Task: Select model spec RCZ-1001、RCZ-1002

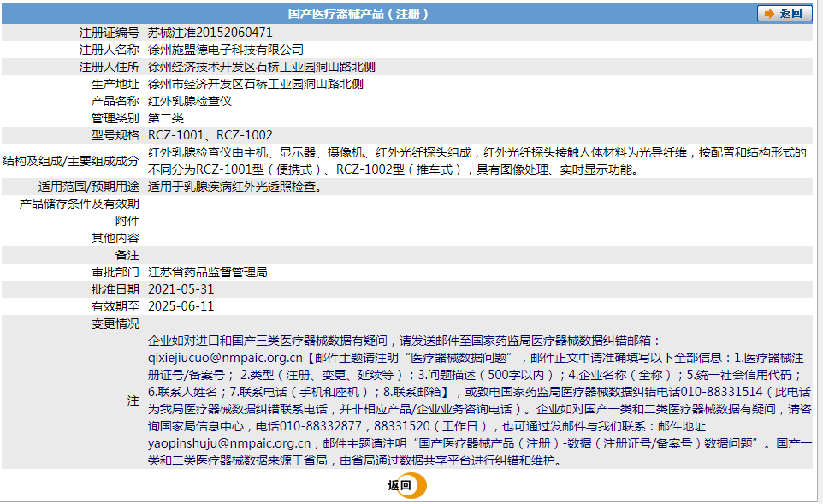Action: 210,135
